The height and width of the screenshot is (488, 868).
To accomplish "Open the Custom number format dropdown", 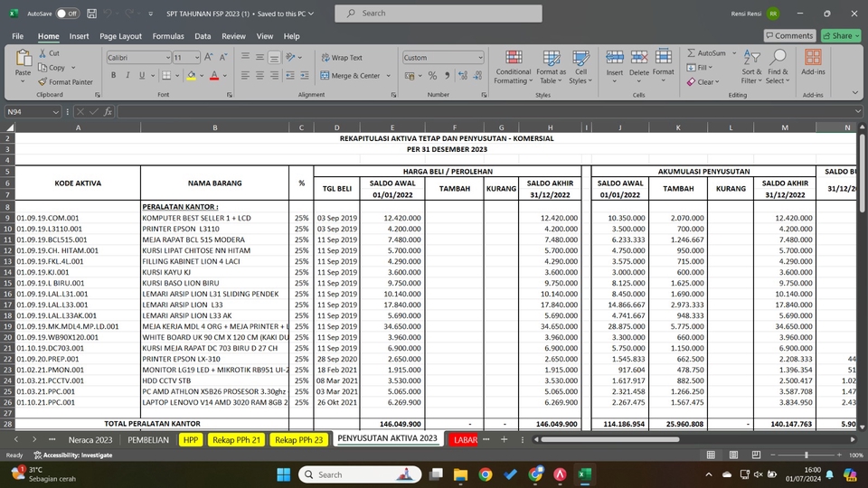I will 480,58.
